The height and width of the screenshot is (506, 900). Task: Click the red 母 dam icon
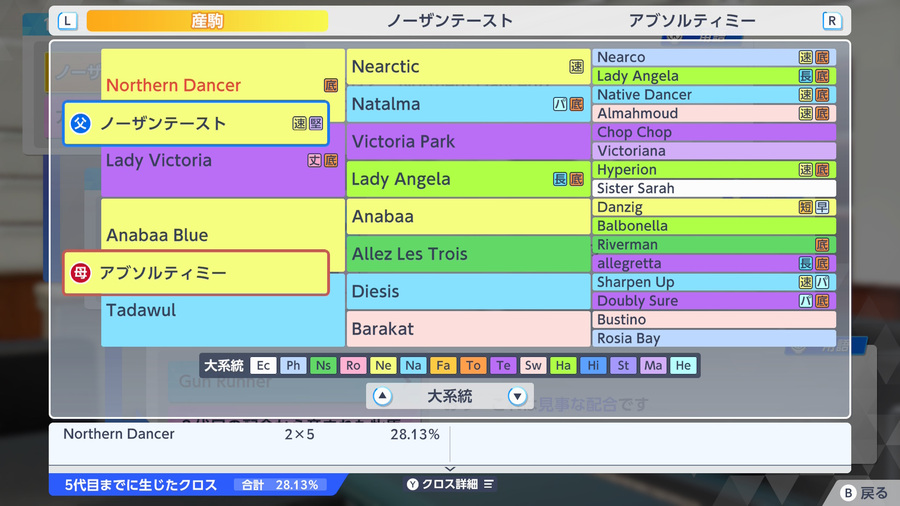[x=80, y=273]
